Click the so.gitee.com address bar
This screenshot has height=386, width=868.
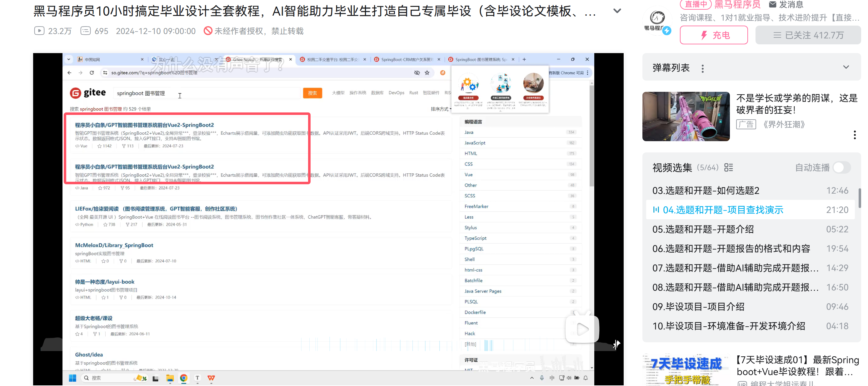pyautogui.click(x=259, y=73)
